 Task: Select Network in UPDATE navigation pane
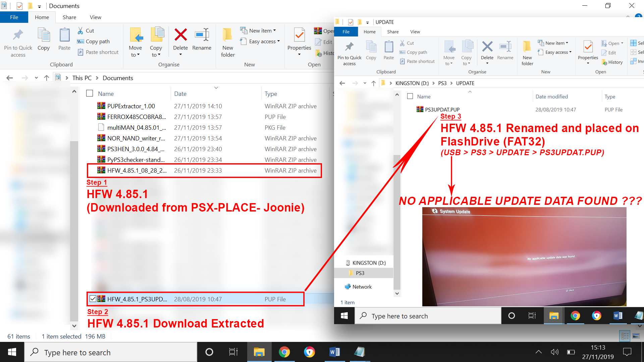coord(362,287)
